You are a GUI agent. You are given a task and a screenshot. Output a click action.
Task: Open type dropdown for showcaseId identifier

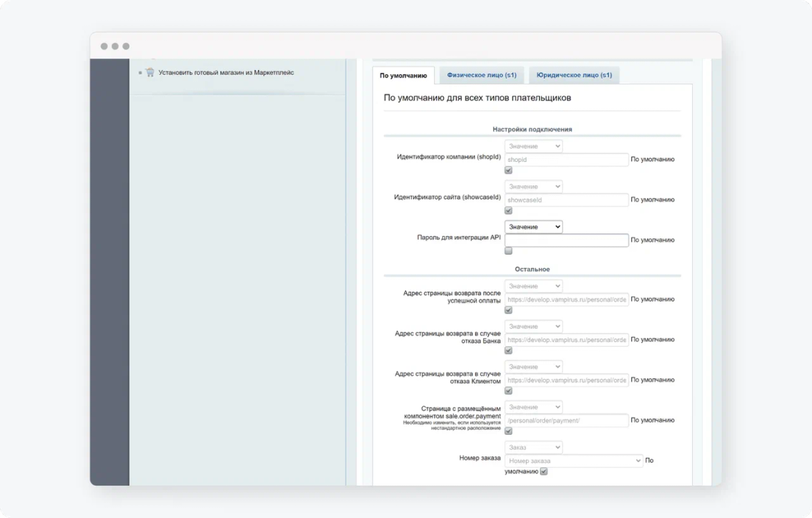533,187
